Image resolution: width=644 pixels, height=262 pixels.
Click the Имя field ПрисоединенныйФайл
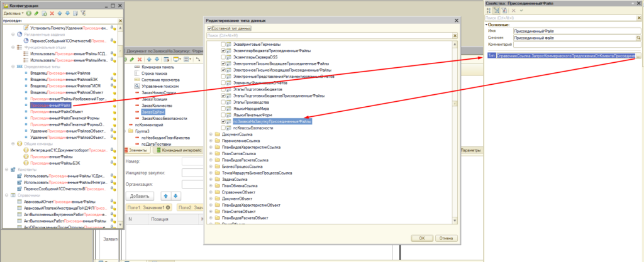pos(577,31)
